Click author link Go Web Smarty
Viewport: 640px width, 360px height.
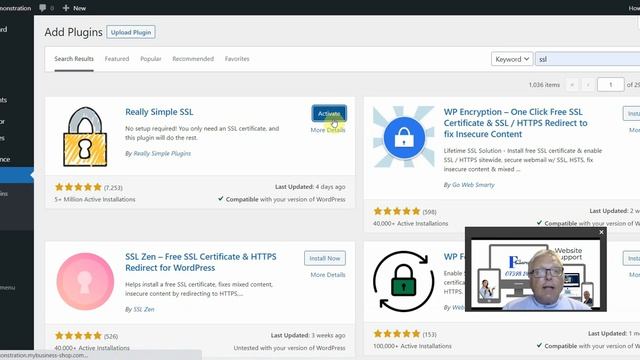tap(473, 185)
